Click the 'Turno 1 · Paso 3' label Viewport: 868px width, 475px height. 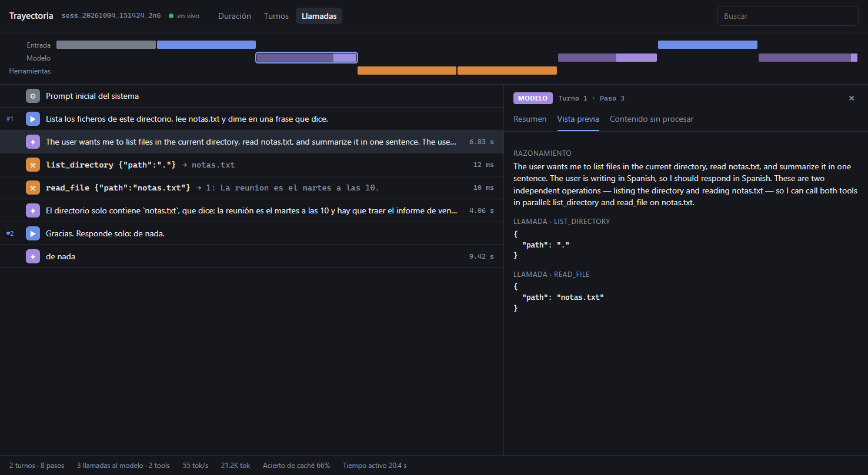[x=592, y=98]
